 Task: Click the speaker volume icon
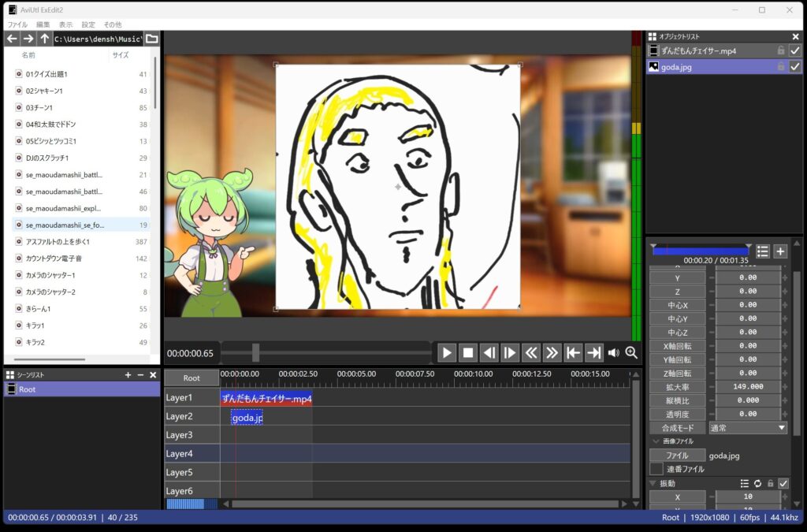pos(614,353)
